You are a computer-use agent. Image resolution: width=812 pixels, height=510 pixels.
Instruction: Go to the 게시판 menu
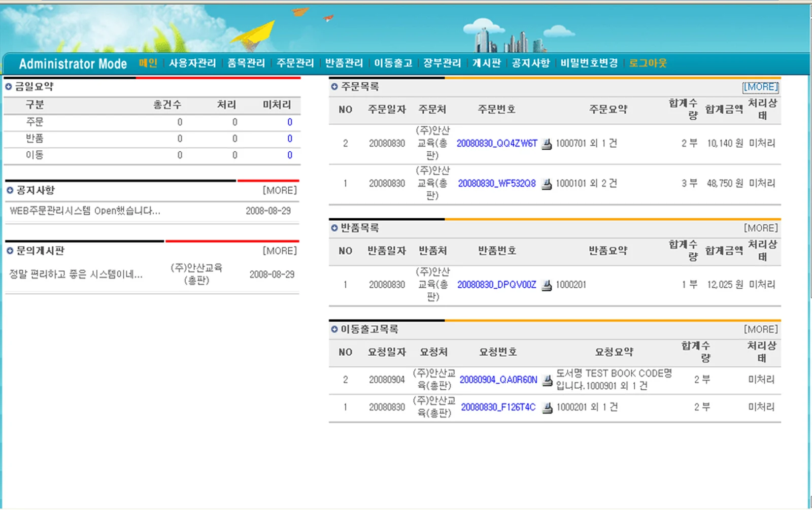point(487,63)
